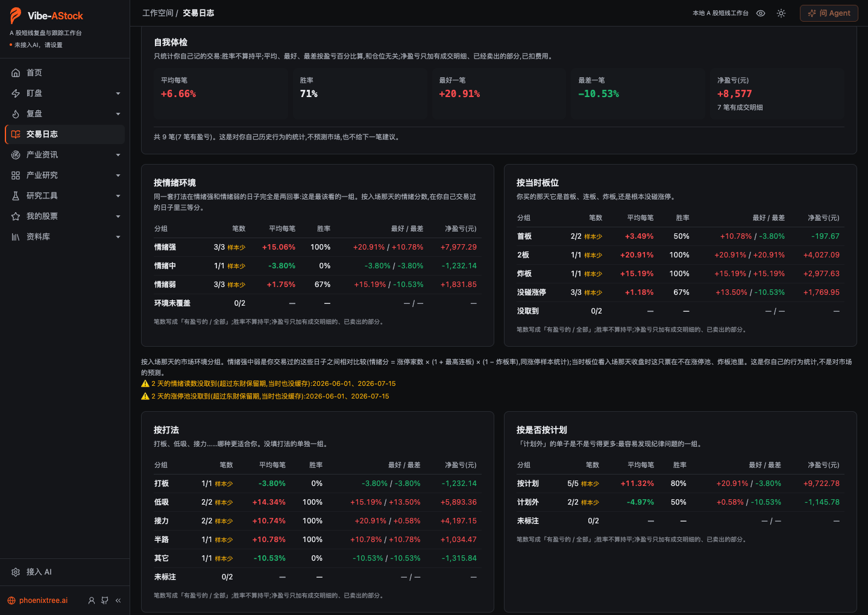Expand the 产业资讯 submenu arrow

[x=118, y=155]
